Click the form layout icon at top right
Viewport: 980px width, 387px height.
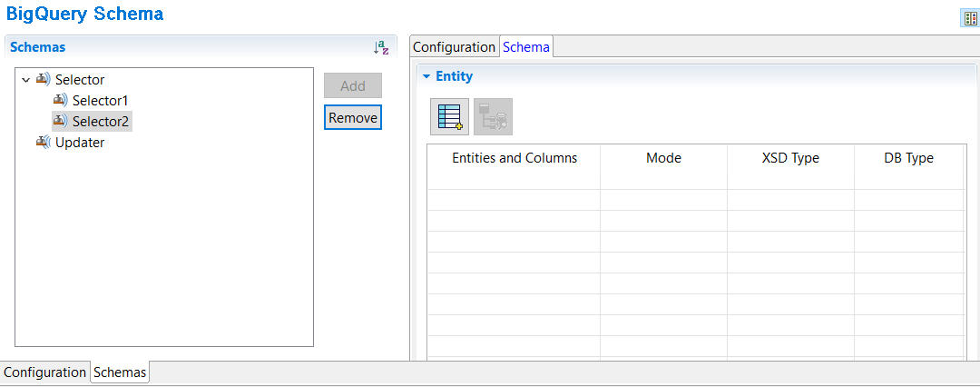tap(969, 19)
